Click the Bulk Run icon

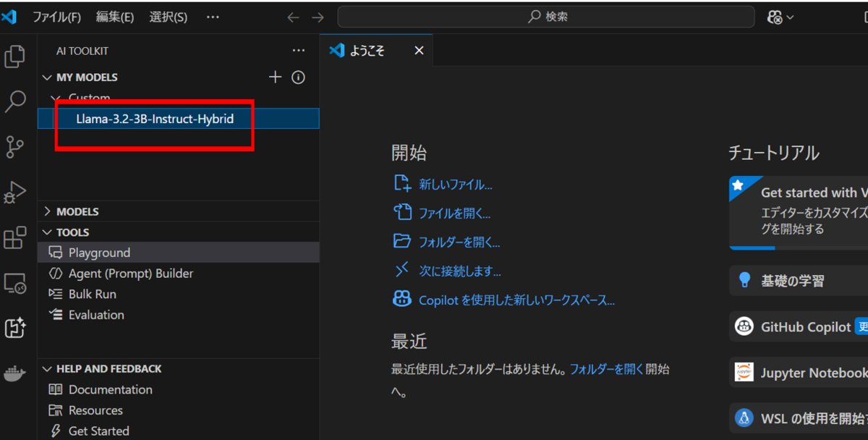click(x=56, y=294)
